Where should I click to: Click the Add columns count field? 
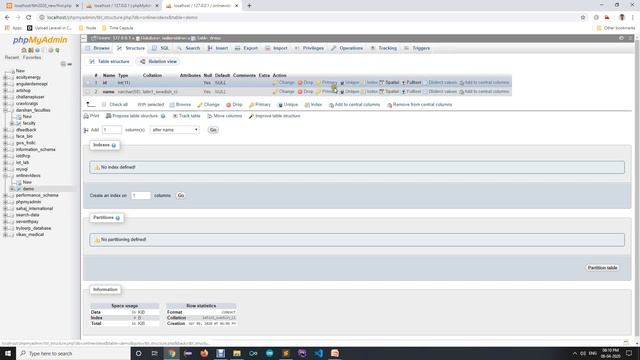coord(111,130)
